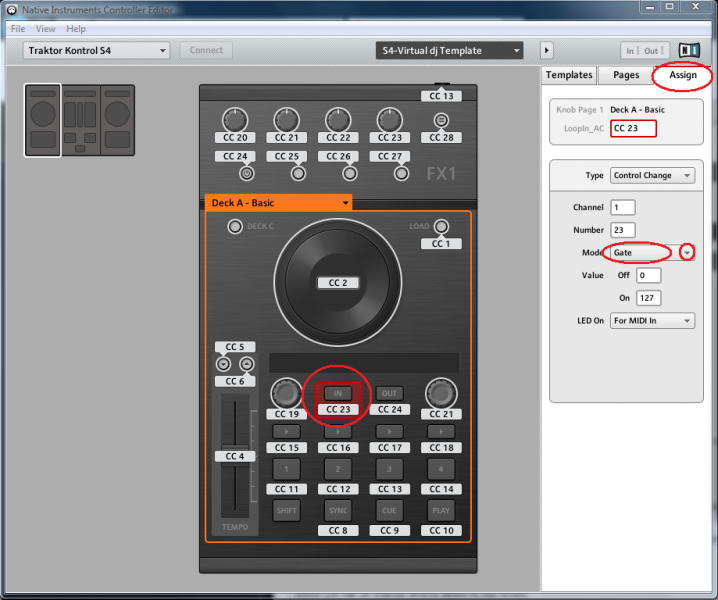Click the browse down arrow button under CC 5
This screenshot has height=600, width=718.
click(x=223, y=364)
